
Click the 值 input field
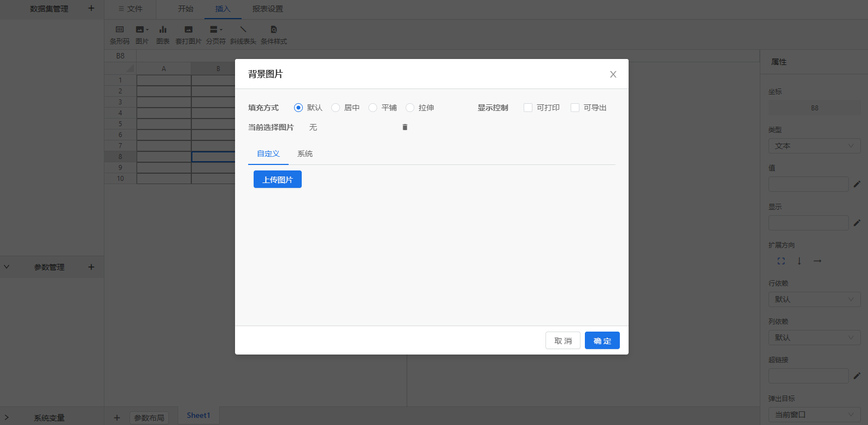click(x=808, y=184)
